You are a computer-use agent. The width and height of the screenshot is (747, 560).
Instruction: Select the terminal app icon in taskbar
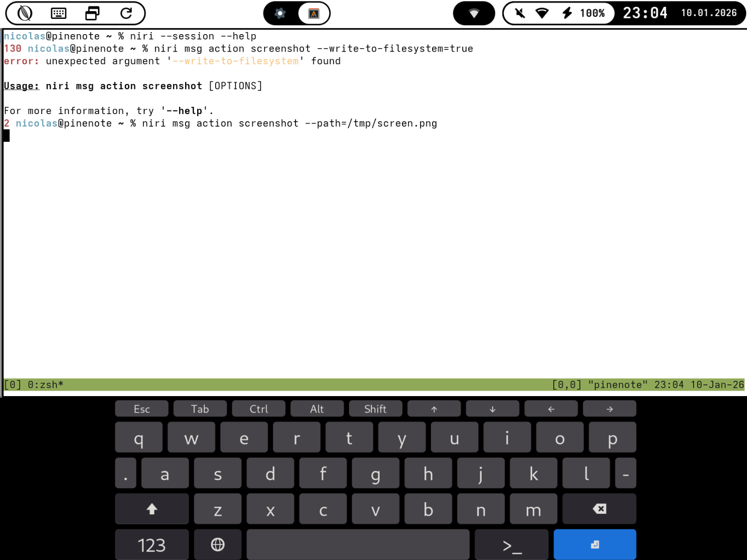pos(314,13)
